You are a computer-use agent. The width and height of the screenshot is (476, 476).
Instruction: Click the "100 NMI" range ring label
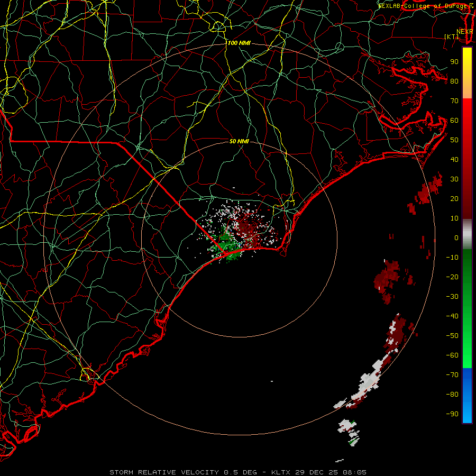tap(239, 43)
